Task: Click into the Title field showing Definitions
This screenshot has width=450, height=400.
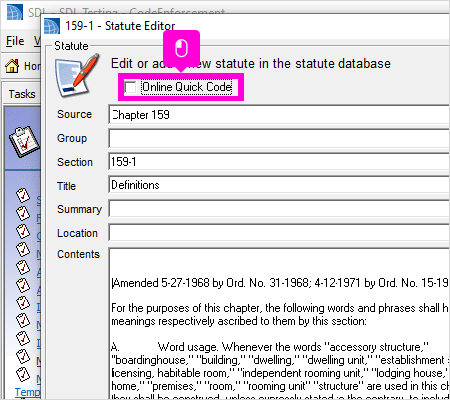Action: (x=279, y=185)
